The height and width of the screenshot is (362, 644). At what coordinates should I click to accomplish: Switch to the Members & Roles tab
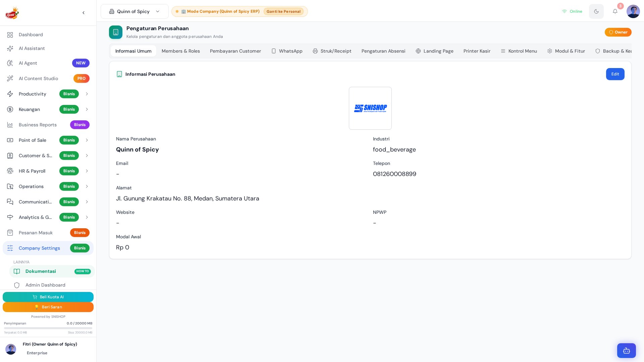click(x=180, y=51)
